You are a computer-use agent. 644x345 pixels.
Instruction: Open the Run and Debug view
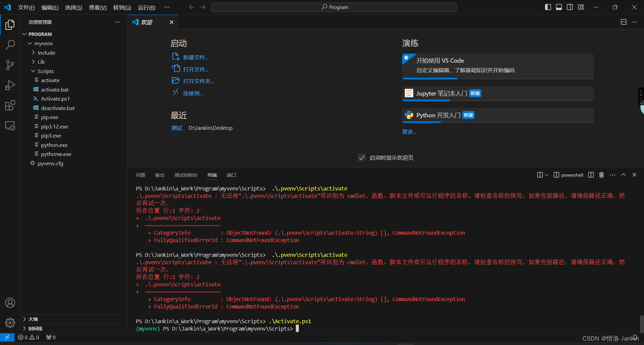(x=10, y=85)
